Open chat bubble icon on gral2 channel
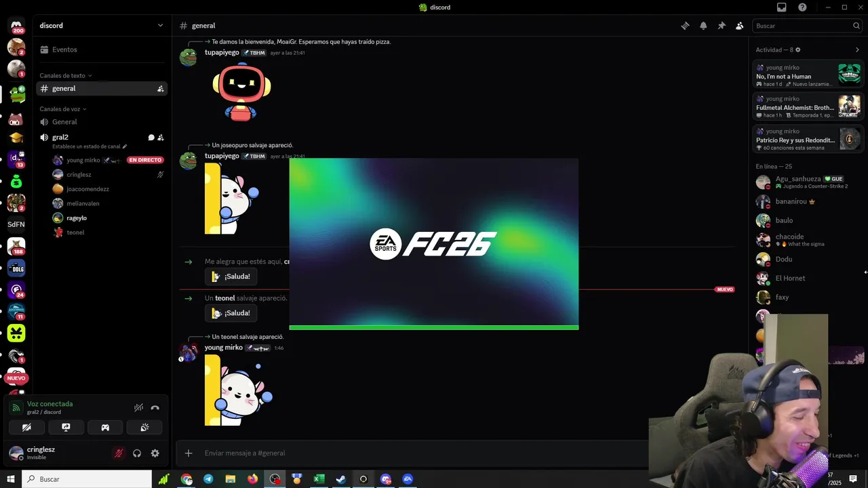This screenshot has height=488, width=868. [151, 138]
